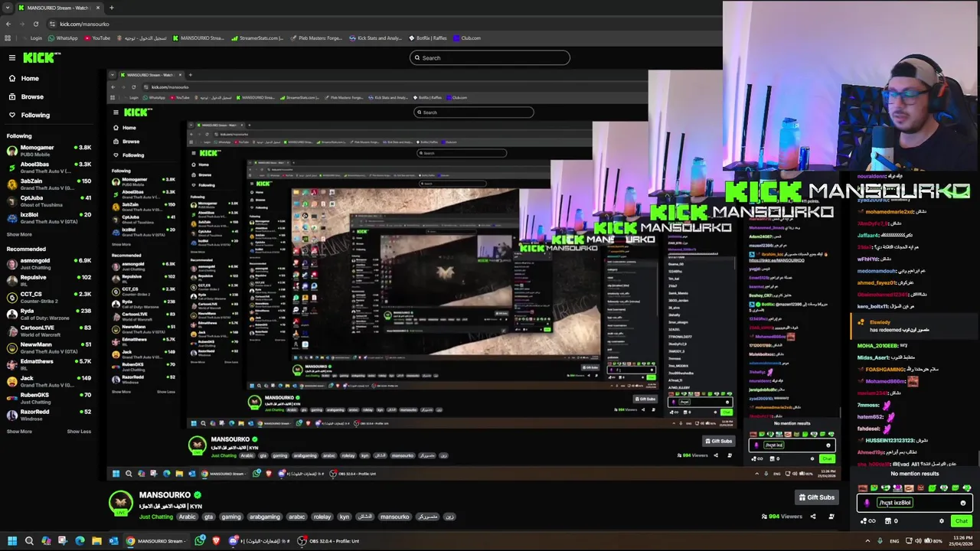Open the Kick hamburger sidebar menu
Screen dimensions: 980x551
[11, 57]
